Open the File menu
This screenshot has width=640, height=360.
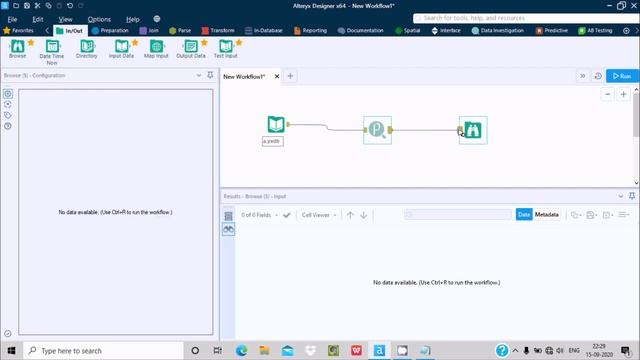click(x=12, y=19)
